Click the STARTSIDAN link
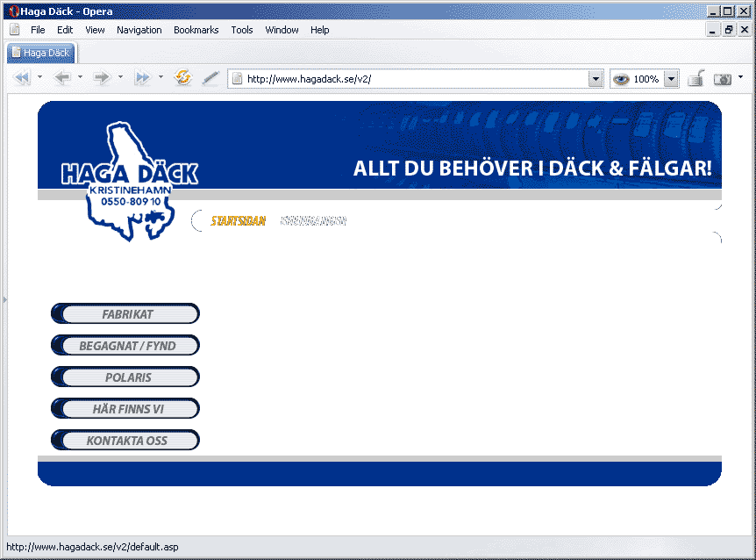 tap(239, 221)
